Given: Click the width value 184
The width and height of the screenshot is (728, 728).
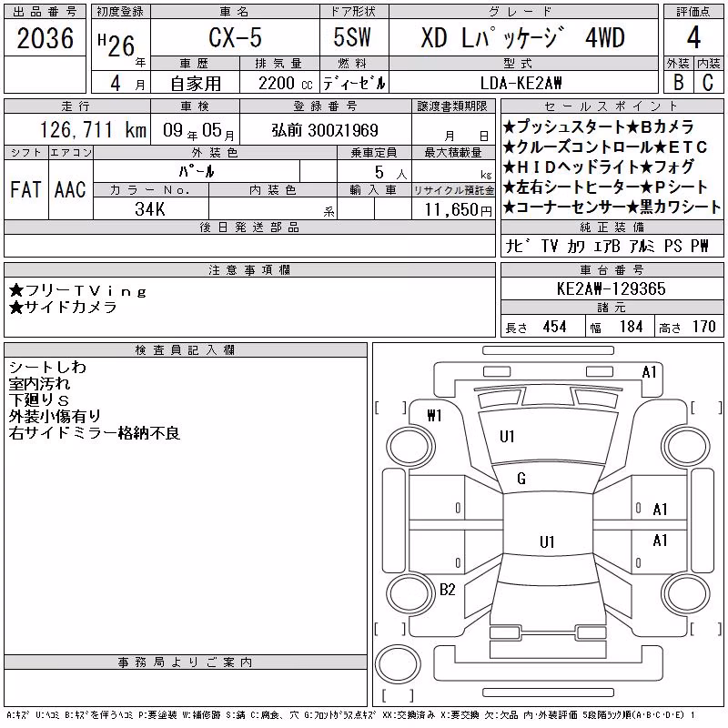Looking at the screenshot, I should click(631, 327).
